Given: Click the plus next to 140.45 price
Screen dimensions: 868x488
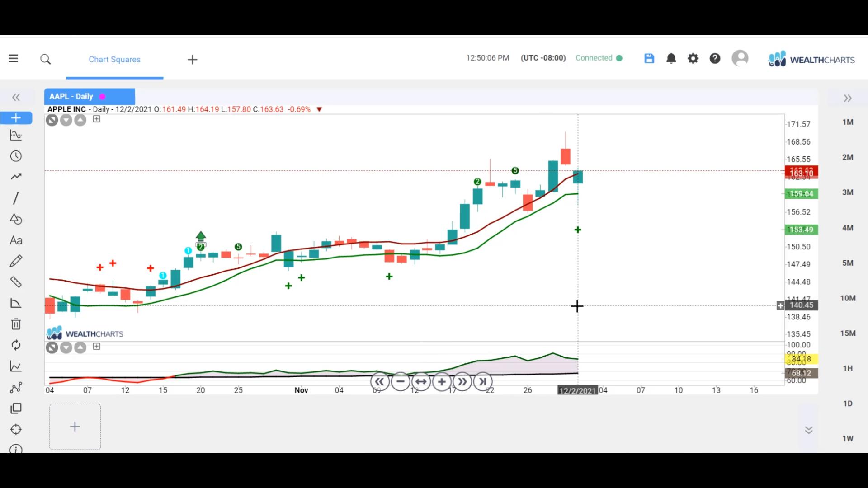Looking at the screenshot, I should point(780,306).
